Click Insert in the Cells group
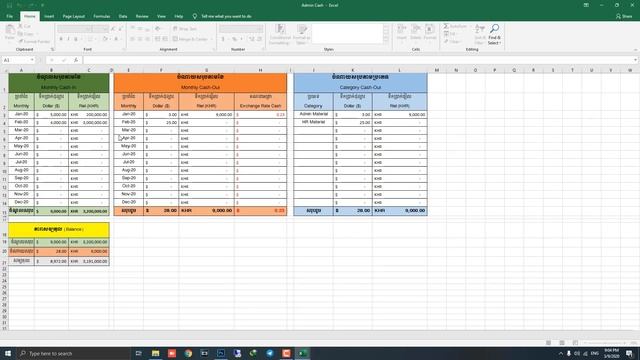Screen dimensions: 640x360 (x=402, y=33)
